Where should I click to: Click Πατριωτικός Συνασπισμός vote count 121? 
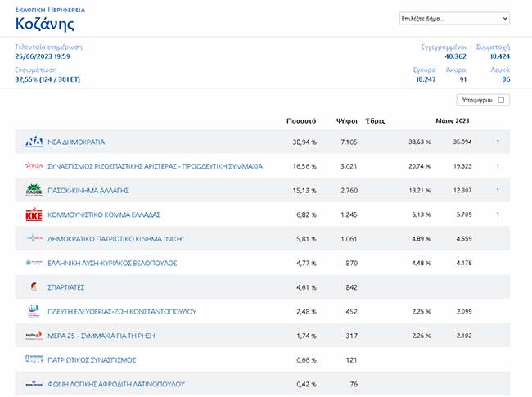pyautogui.click(x=351, y=360)
